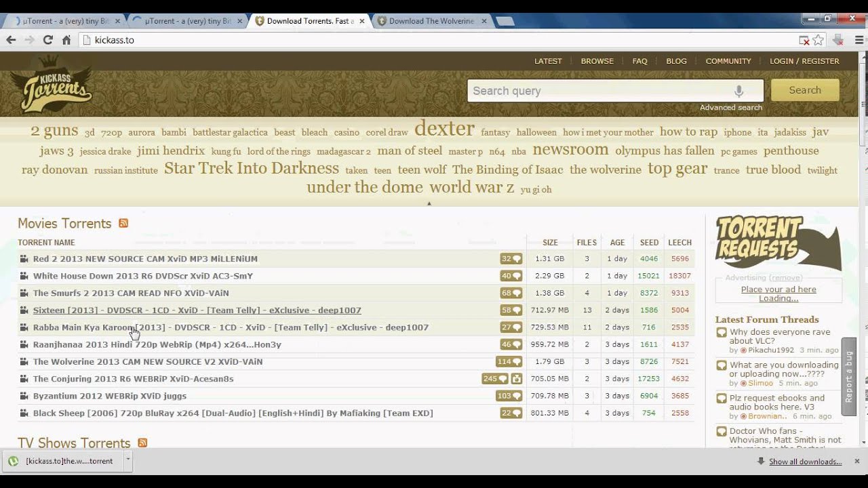Sort the table by LEECH column
868x488 pixels.
pos(679,243)
